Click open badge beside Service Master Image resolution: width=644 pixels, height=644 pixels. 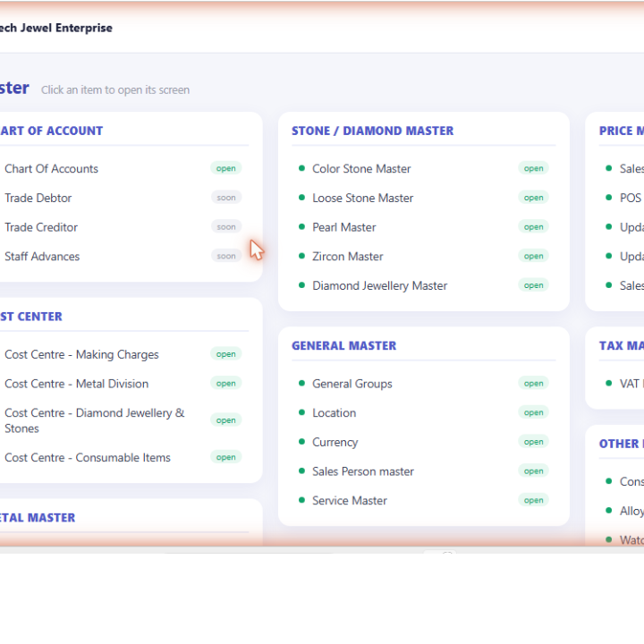pos(533,500)
